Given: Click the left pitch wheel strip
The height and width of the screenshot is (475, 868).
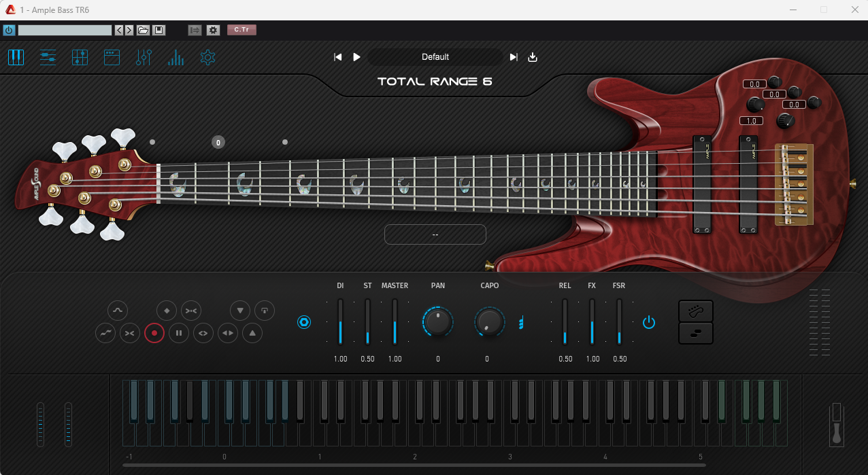Looking at the screenshot, I should point(40,425).
